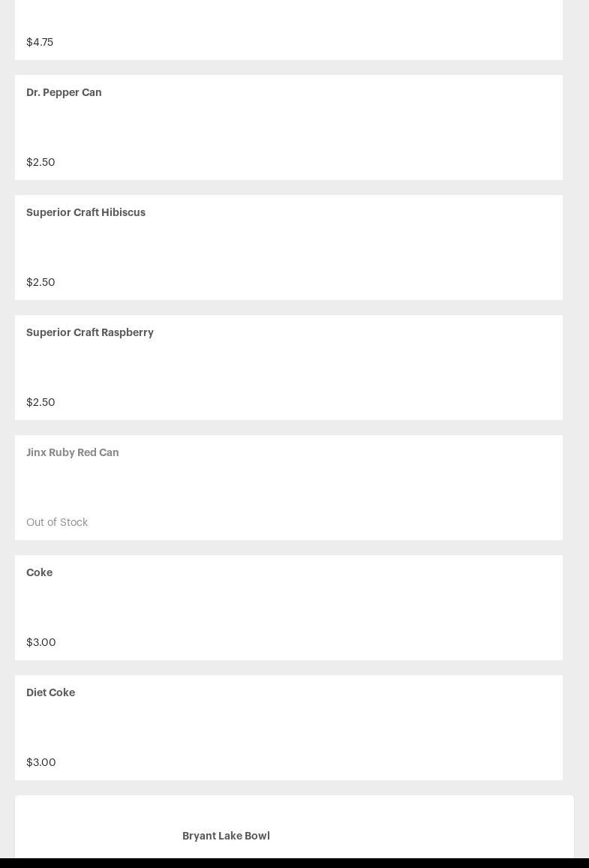Tap the Coke $3.00 price
Image resolution: width=589 pixels, height=868 pixels.
41,642
